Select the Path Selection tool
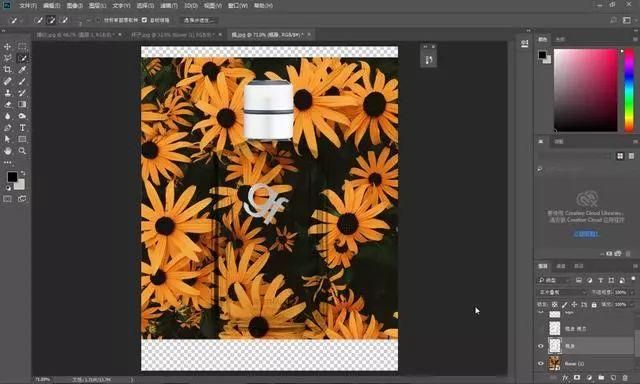The height and width of the screenshot is (384, 640). coord(7,139)
